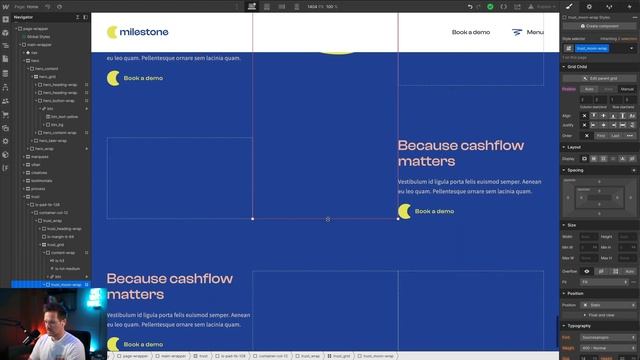Viewport: 640px width, 360px height.
Task: Set grid child position to Manual
Action: tap(627, 89)
